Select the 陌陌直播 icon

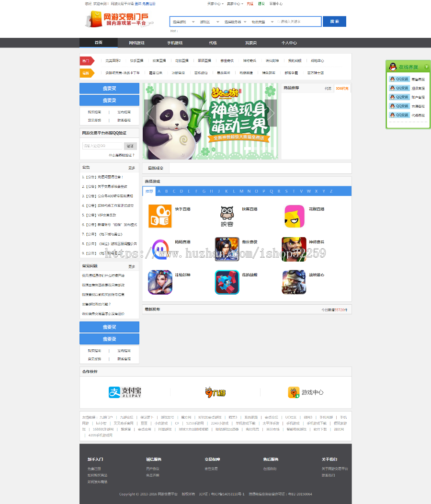[x=160, y=249]
